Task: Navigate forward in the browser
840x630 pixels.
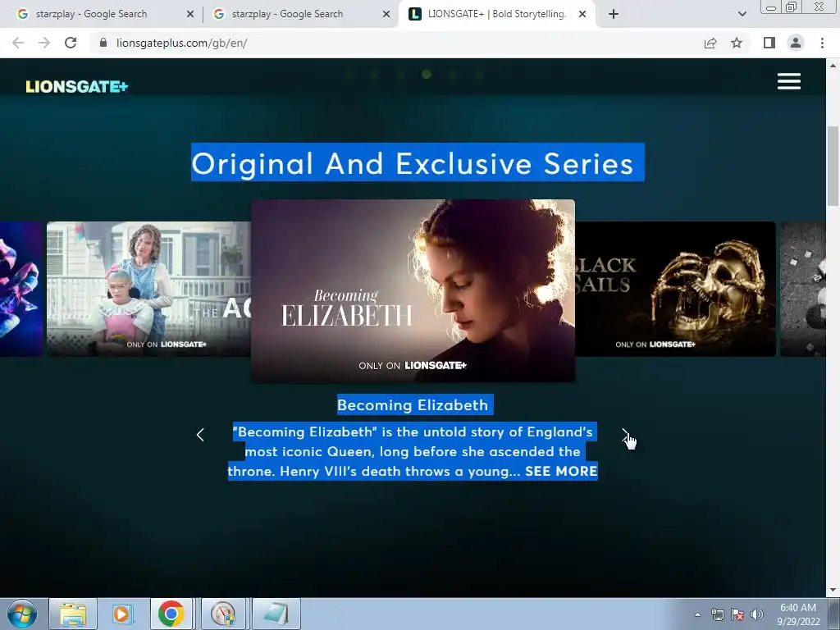Action: click(44, 43)
